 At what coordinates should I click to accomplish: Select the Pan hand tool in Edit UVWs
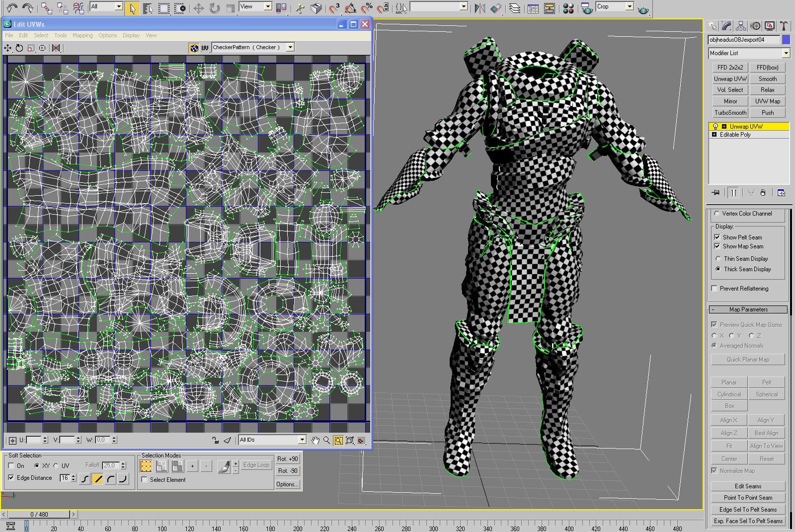coord(316,440)
